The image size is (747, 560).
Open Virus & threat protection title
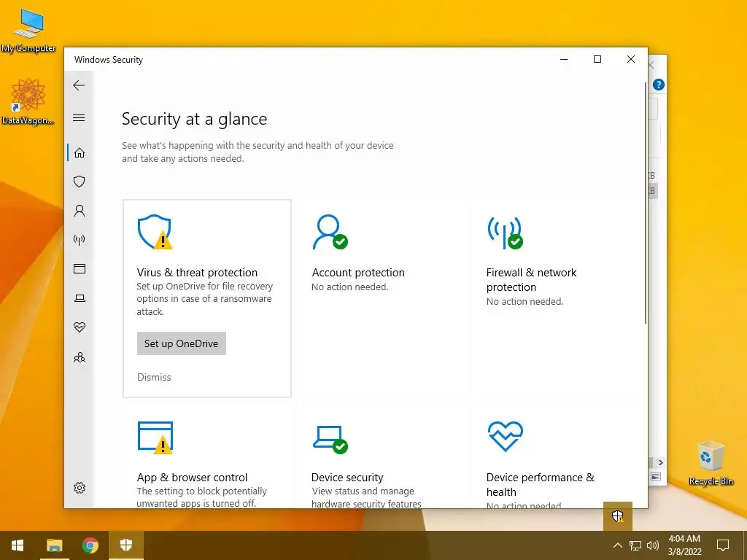click(x=197, y=273)
